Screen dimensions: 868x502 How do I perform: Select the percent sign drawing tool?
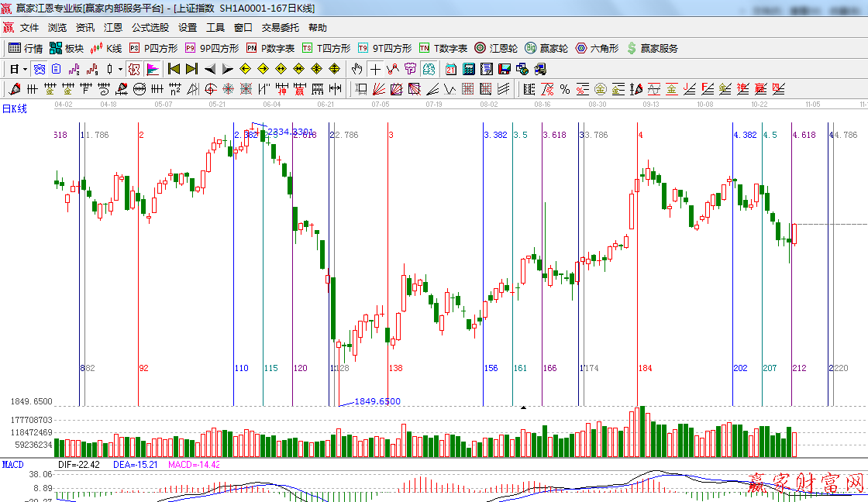click(x=565, y=89)
